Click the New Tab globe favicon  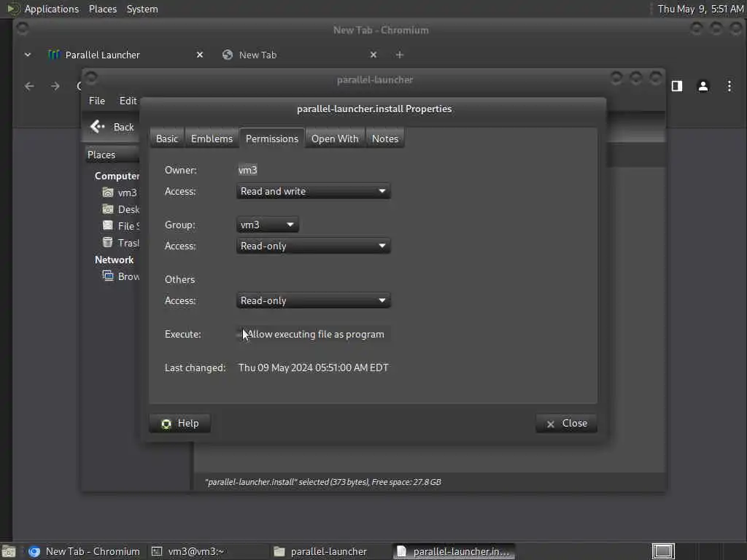click(228, 55)
